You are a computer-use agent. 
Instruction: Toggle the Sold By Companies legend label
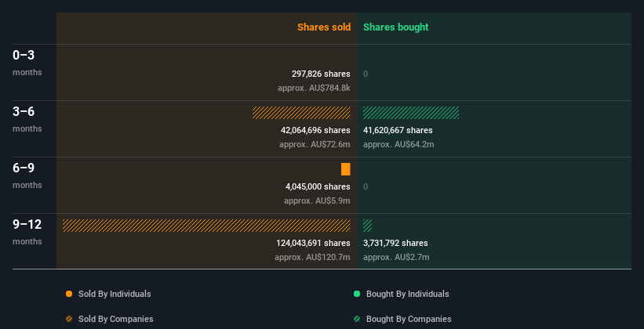tap(115, 319)
